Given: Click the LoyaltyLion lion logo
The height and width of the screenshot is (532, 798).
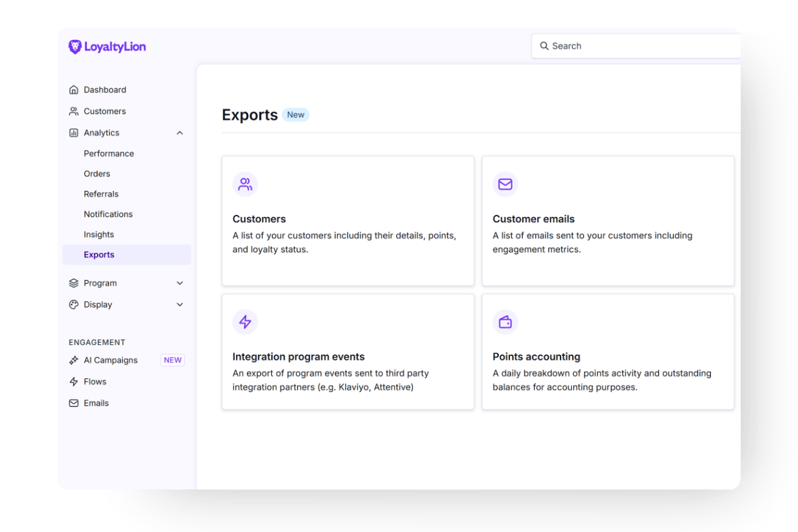Looking at the screenshot, I should pos(74,47).
